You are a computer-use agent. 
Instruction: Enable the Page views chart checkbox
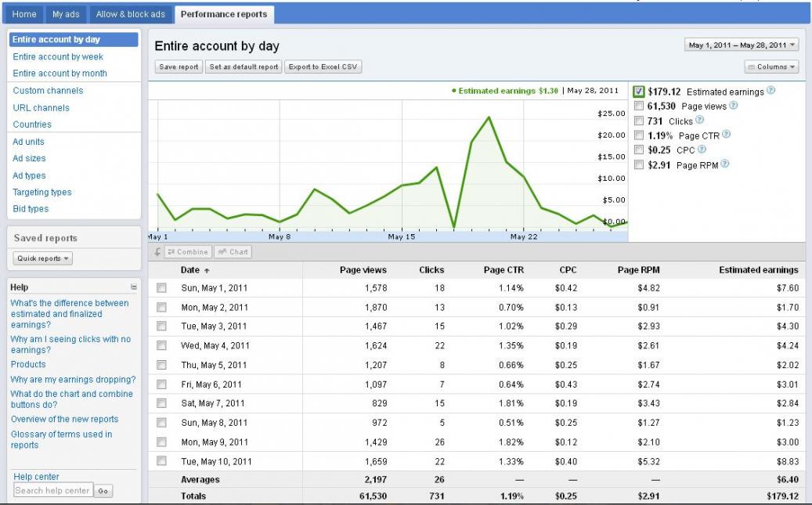(639, 106)
